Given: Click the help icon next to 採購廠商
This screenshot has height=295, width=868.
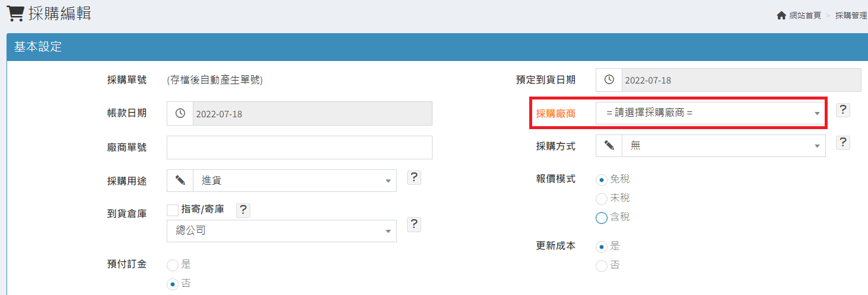Looking at the screenshot, I should coord(842,110).
